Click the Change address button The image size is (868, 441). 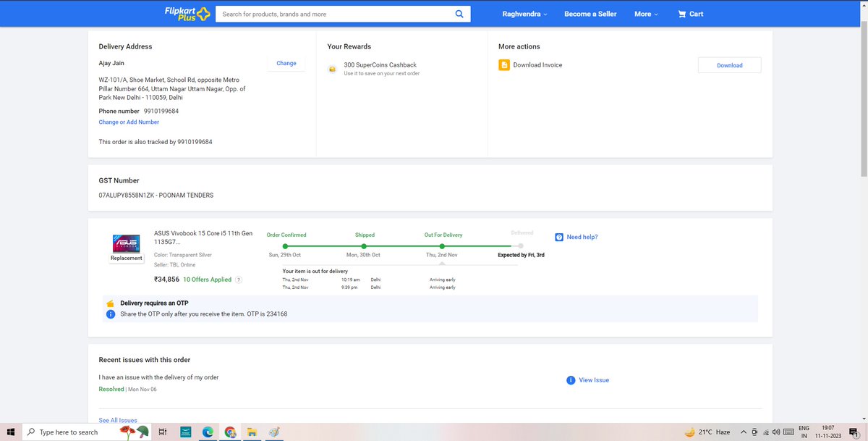click(x=286, y=63)
